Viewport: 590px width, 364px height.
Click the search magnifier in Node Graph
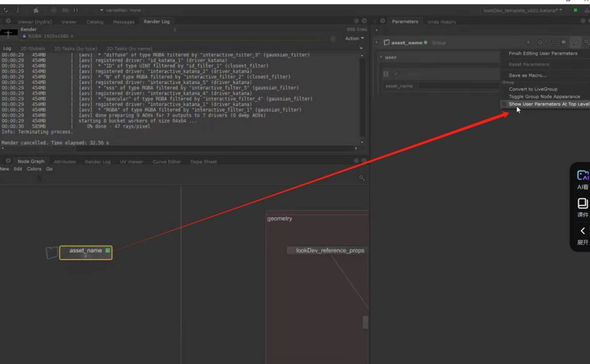[x=362, y=179]
